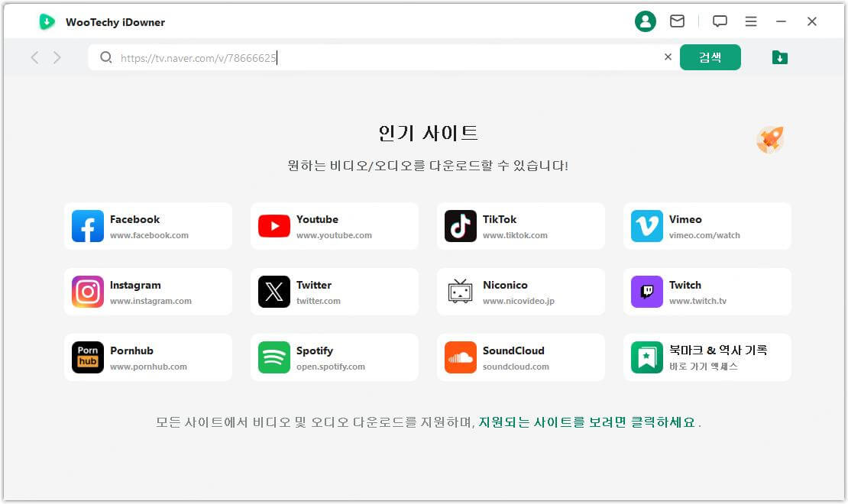Open the Facebook downloader site card
Image resolution: width=848 pixels, height=504 pixels.
coord(148,225)
